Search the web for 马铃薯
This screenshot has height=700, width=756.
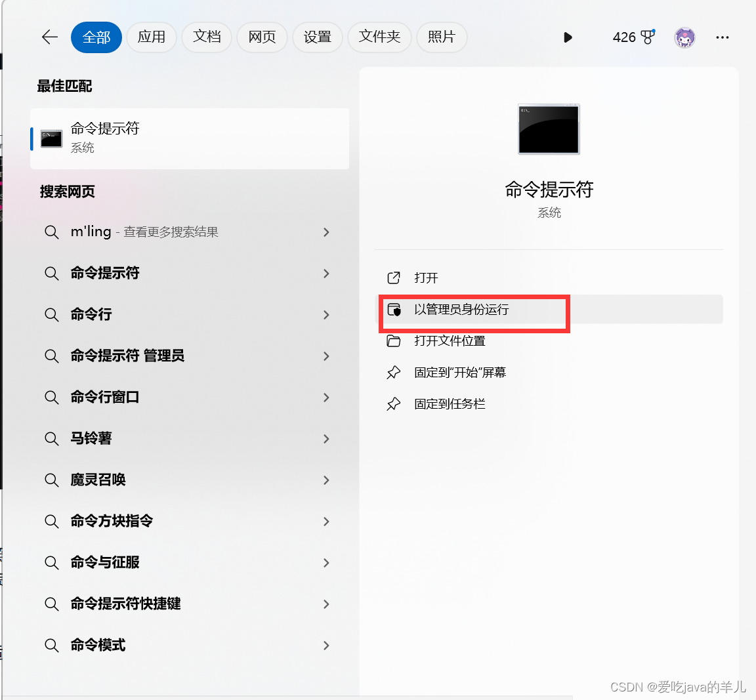point(190,439)
